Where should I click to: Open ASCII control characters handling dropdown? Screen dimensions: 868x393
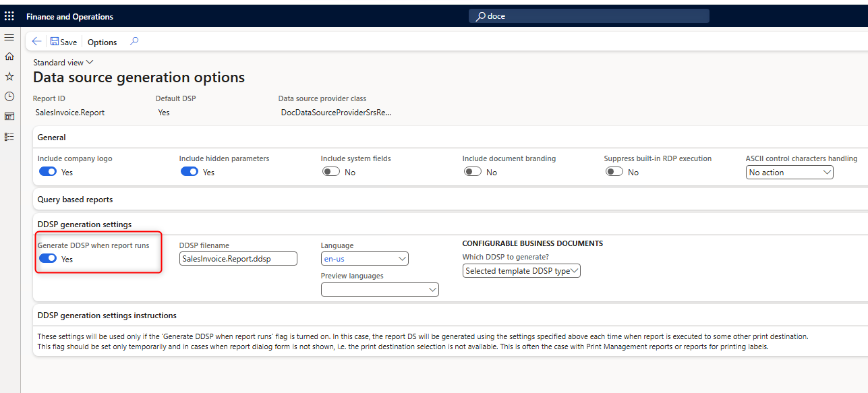pos(789,173)
